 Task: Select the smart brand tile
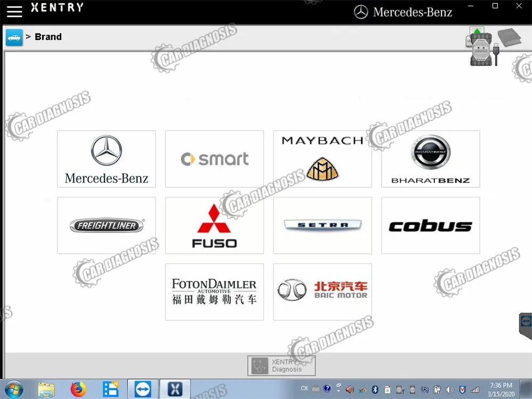click(x=214, y=159)
